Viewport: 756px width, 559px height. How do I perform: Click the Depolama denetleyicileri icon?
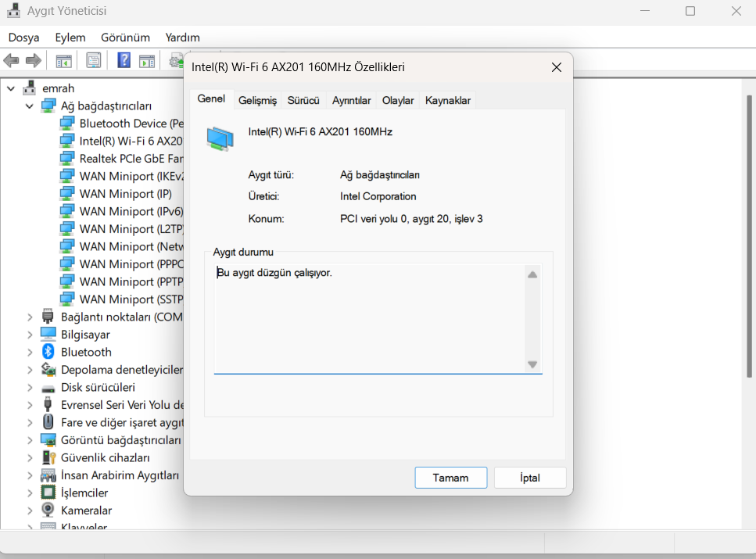[48, 370]
